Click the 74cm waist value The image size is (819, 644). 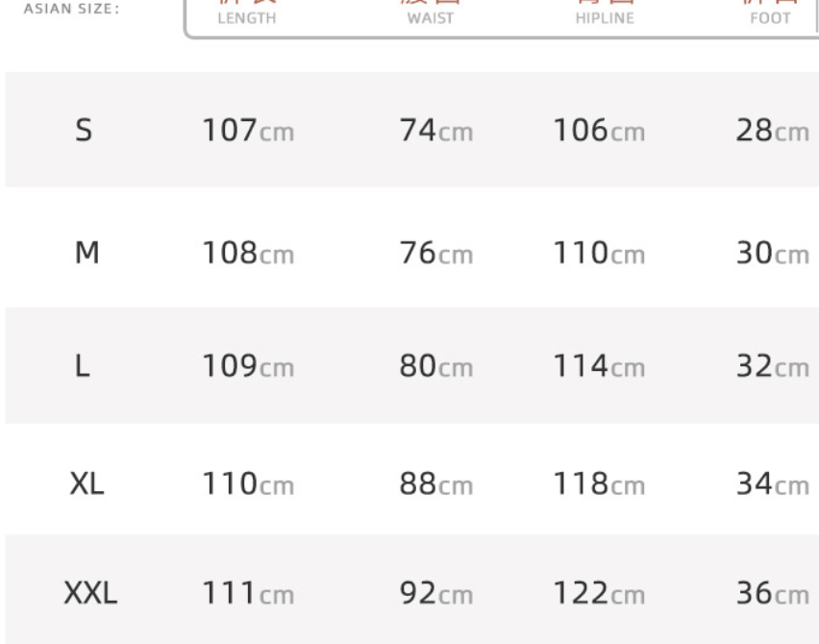[x=436, y=130]
